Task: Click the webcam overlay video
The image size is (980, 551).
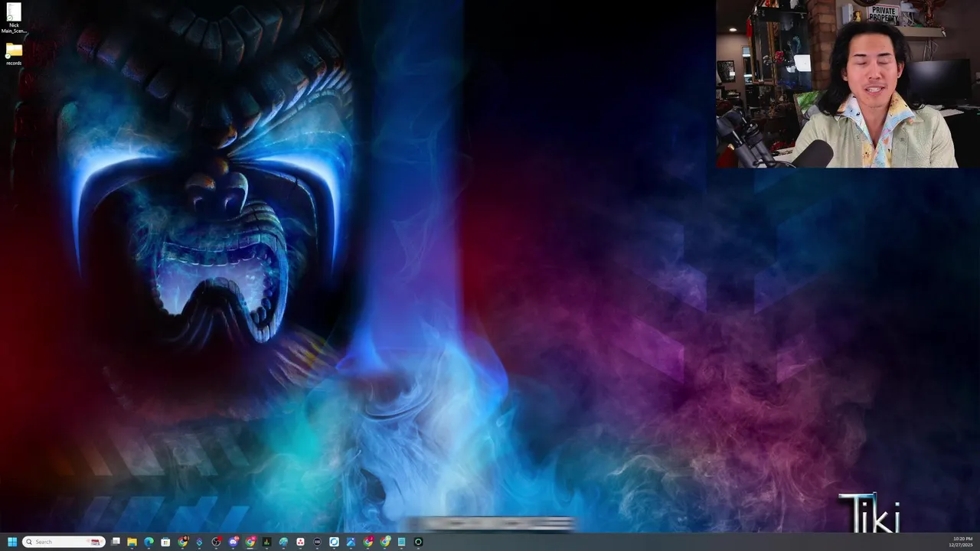Action: tap(848, 84)
